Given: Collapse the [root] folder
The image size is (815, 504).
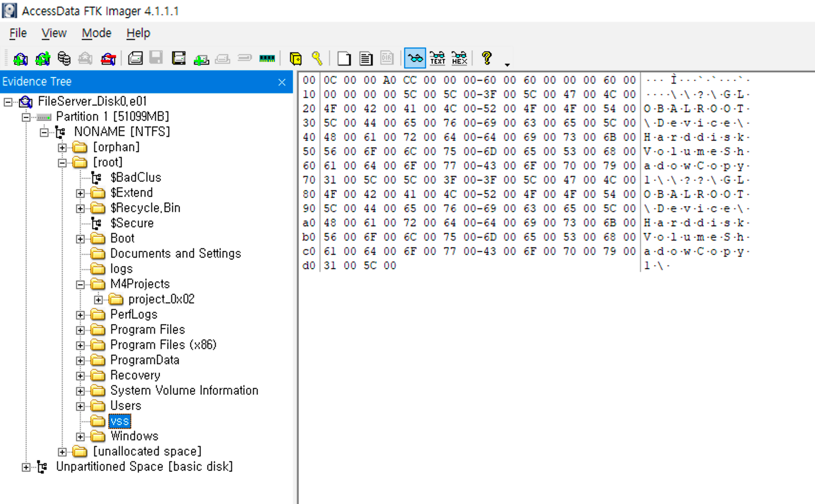Looking at the screenshot, I should pyautogui.click(x=62, y=163).
